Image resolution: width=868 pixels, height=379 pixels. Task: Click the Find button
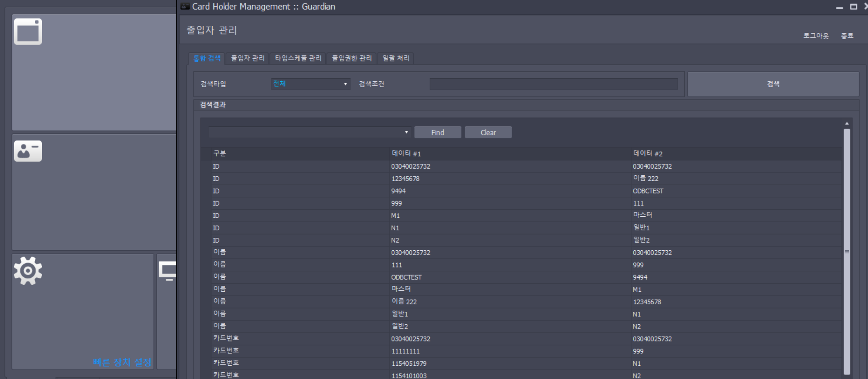tap(438, 133)
